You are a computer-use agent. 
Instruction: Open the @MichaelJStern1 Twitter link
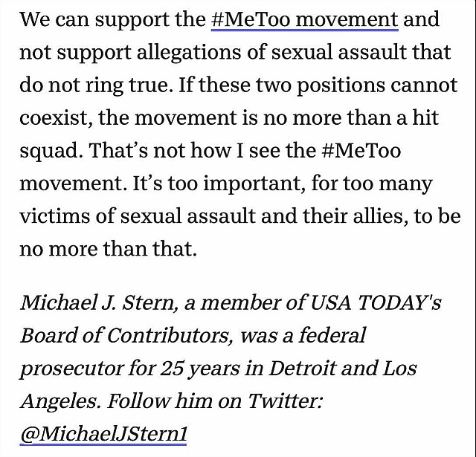pos(103,434)
